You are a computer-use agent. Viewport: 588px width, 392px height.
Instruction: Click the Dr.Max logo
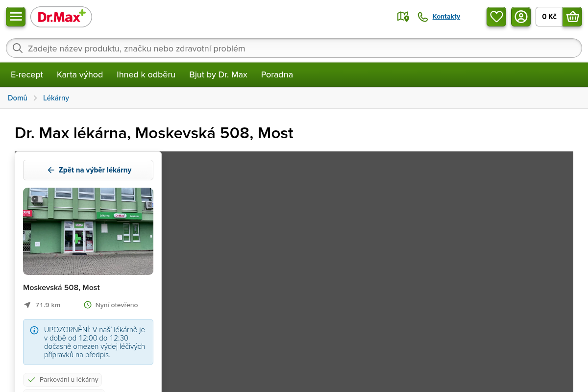coord(61,17)
